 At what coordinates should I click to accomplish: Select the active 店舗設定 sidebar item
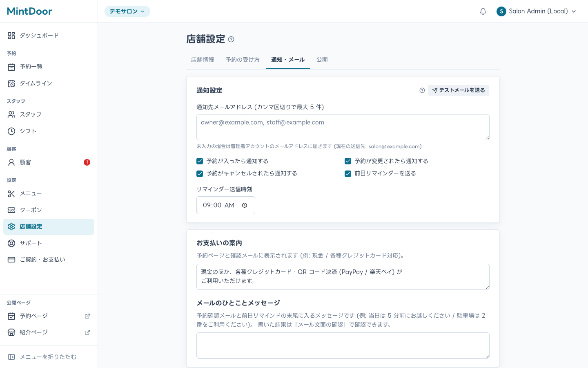click(49, 227)
